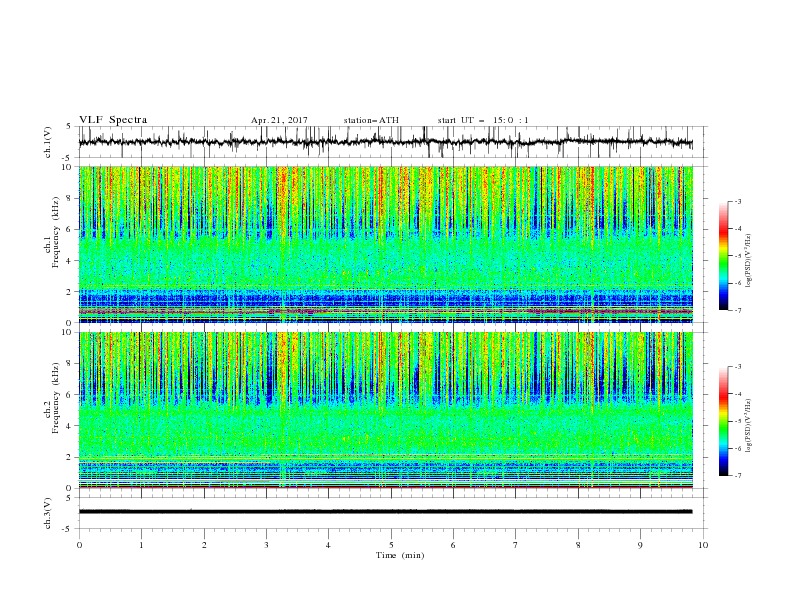Click time axis tick label '10'
792x612 pixels.
703,545
